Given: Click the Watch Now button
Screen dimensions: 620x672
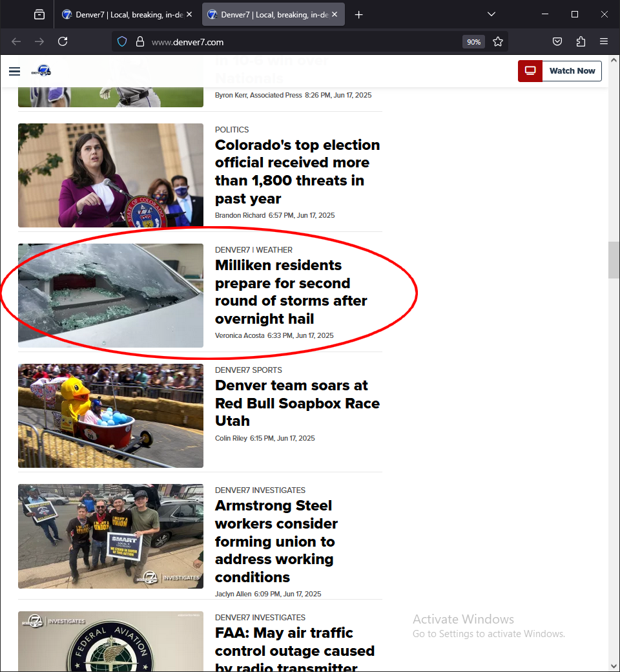Looking at the screenshot, I should click(x=572, y=70).
